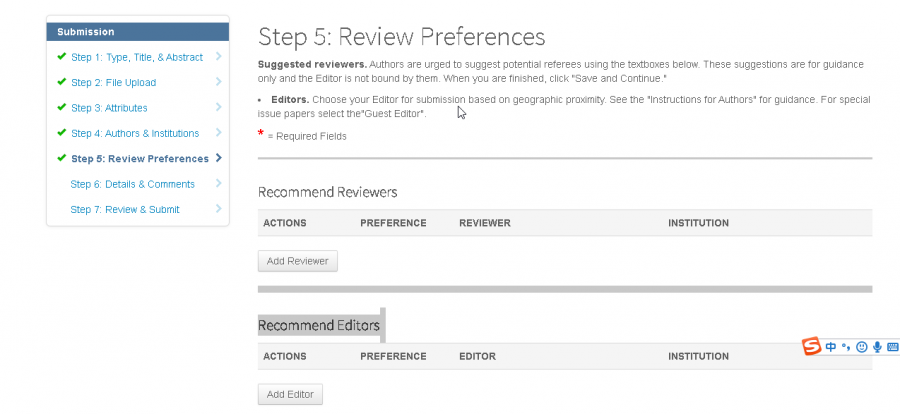Navigate to Step 6: Details & Comments
Viewport: 900px width, 414px height.
pyautogui.click(x=132, y=184)
